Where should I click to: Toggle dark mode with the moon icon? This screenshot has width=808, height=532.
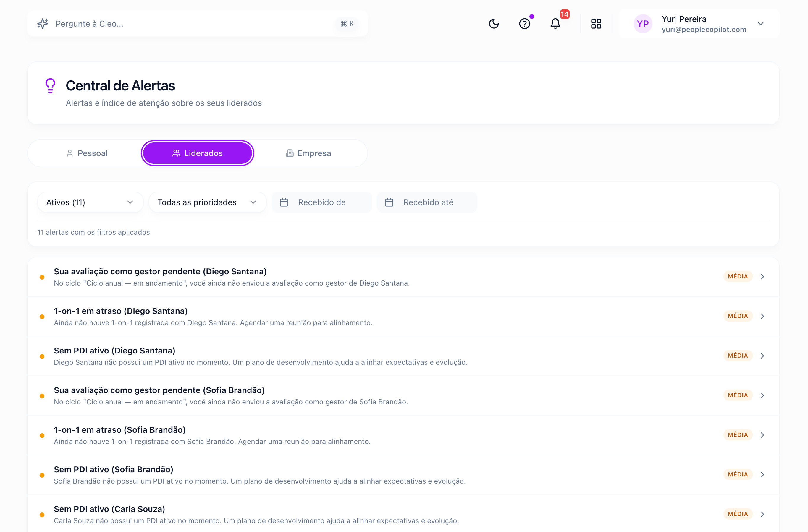pos(494,24)
